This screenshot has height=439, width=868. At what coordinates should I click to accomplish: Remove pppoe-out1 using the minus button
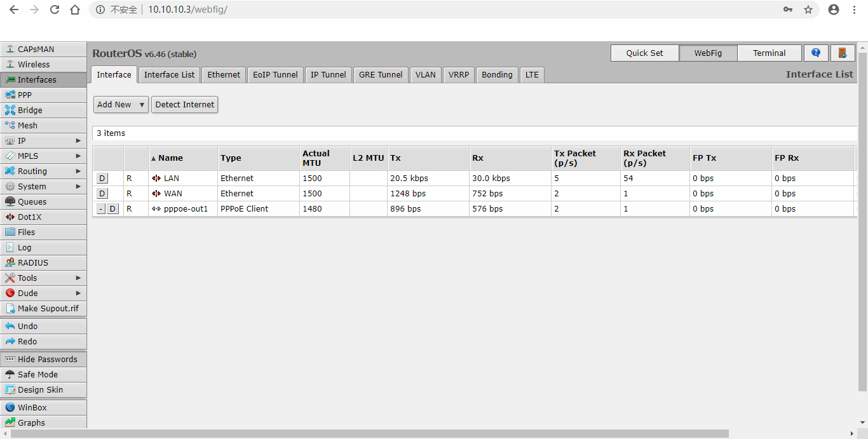coord(101,209)
